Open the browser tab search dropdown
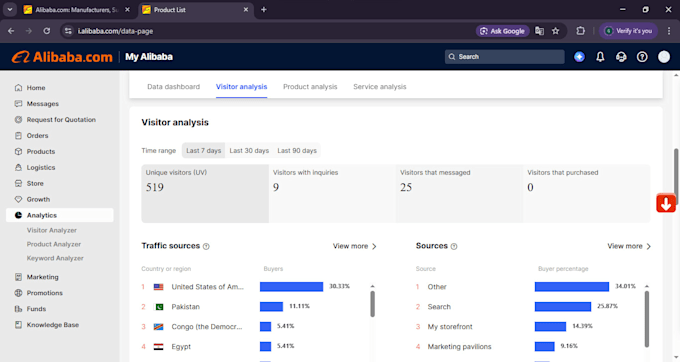This screenshot has height=362, width=680. [x=10, y=10]
